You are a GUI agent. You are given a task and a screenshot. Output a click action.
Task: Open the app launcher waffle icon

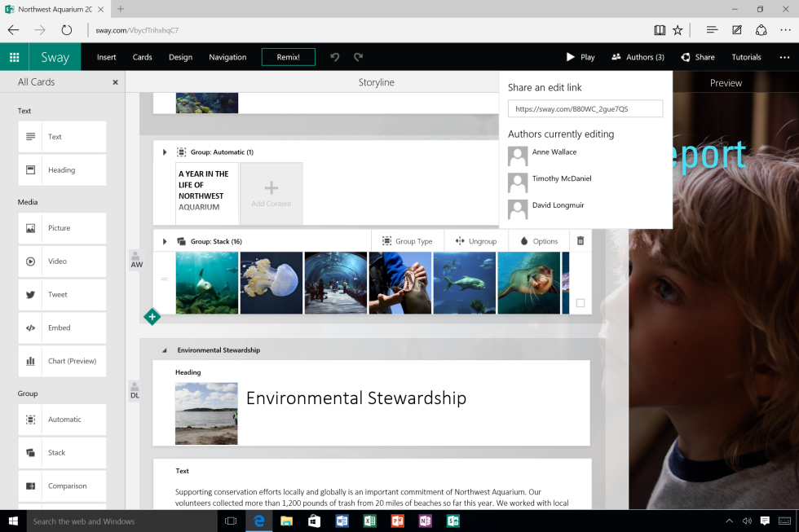point(14,57)
